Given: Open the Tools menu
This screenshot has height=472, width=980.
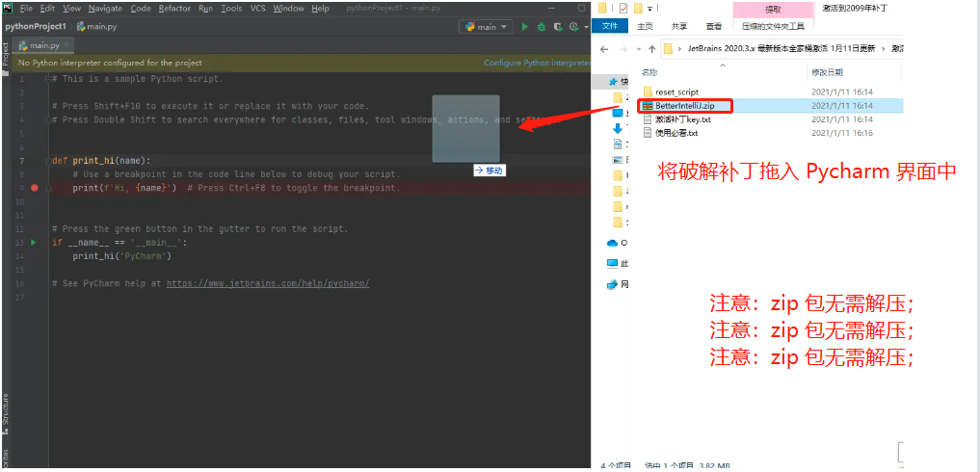Looking at the screenshot, I should point(232,9).
